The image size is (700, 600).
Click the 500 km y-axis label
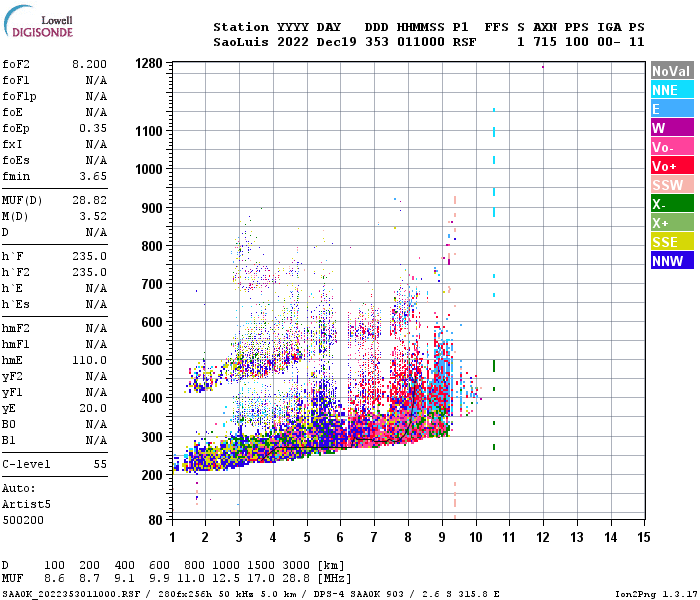coord(152,360)
